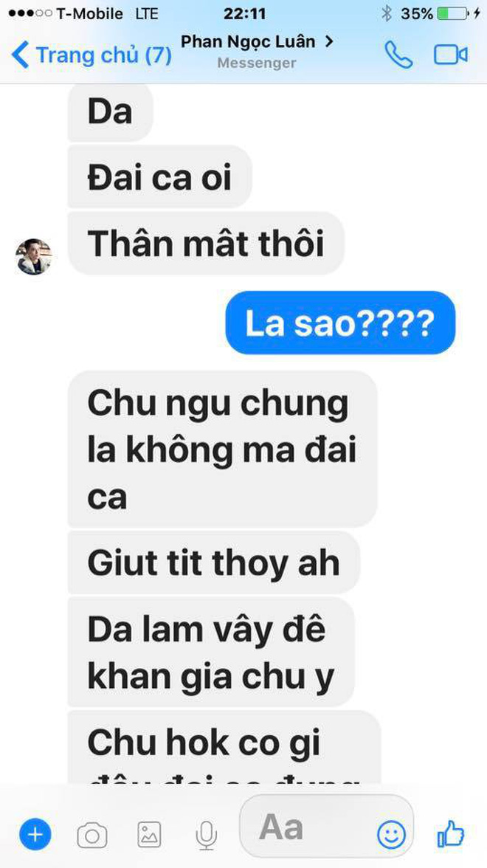Go back to Trang chủ (7)
The width and height of the screenshot is (487, 868).
(x=91, y=55)
